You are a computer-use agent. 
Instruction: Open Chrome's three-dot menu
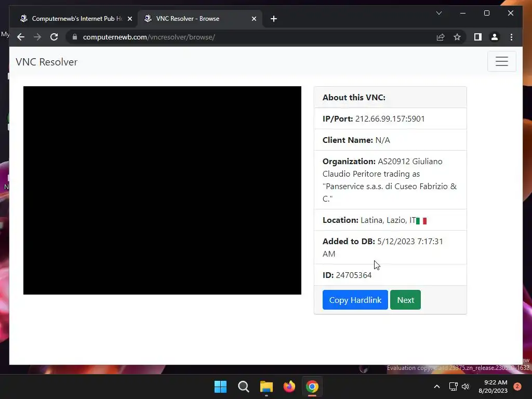click(511, 37)
